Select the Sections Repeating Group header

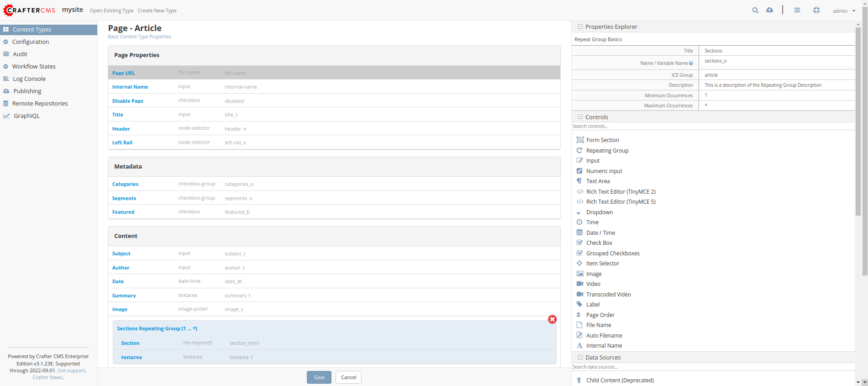click(x=157, y=328)
